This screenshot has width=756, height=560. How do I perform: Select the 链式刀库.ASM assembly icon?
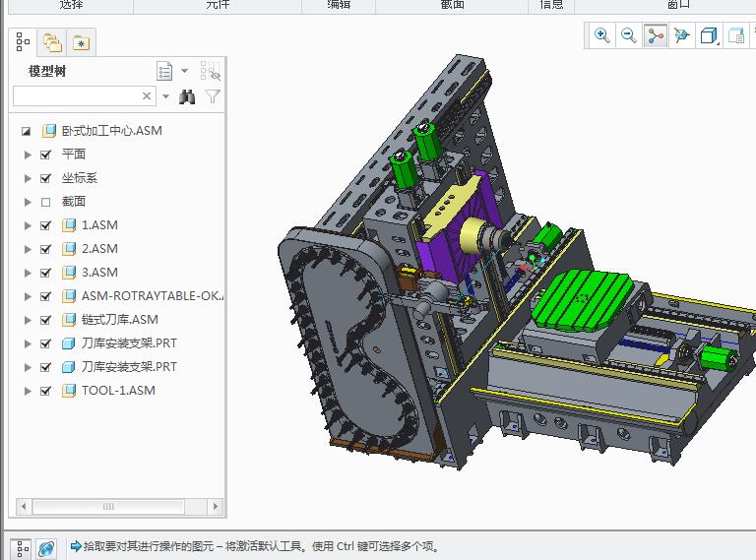pos(69,320)
